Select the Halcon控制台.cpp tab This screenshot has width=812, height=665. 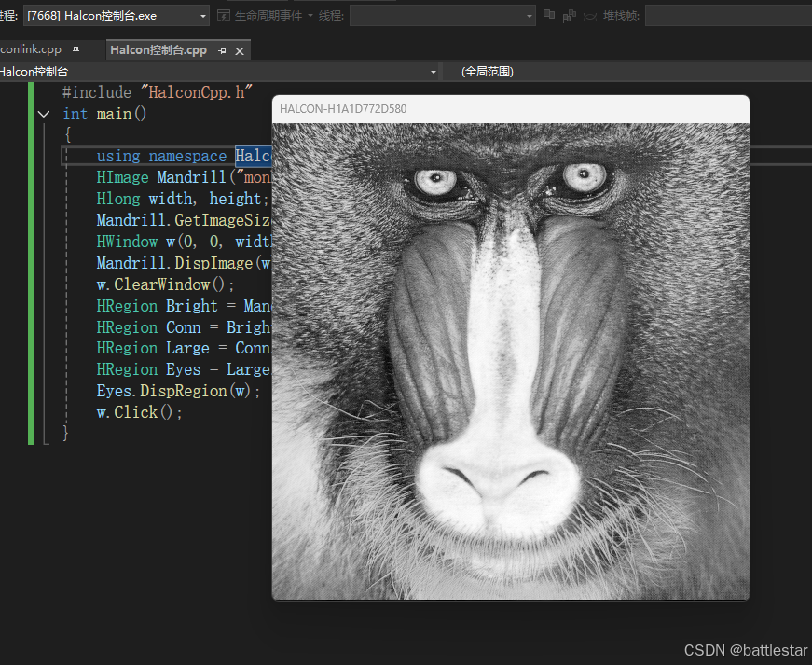(158, 50)
